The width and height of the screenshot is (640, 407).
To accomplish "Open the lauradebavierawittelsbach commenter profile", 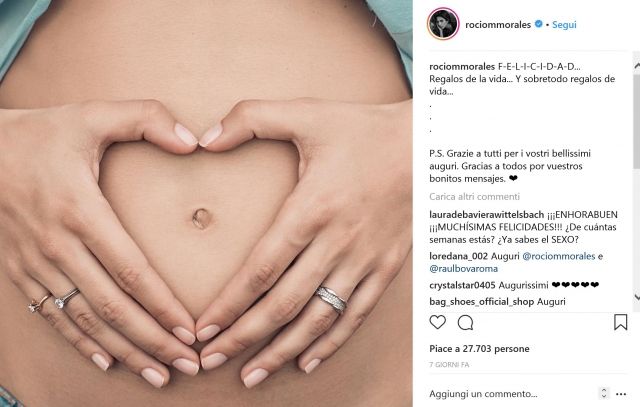I will click(x=487, y=215).
